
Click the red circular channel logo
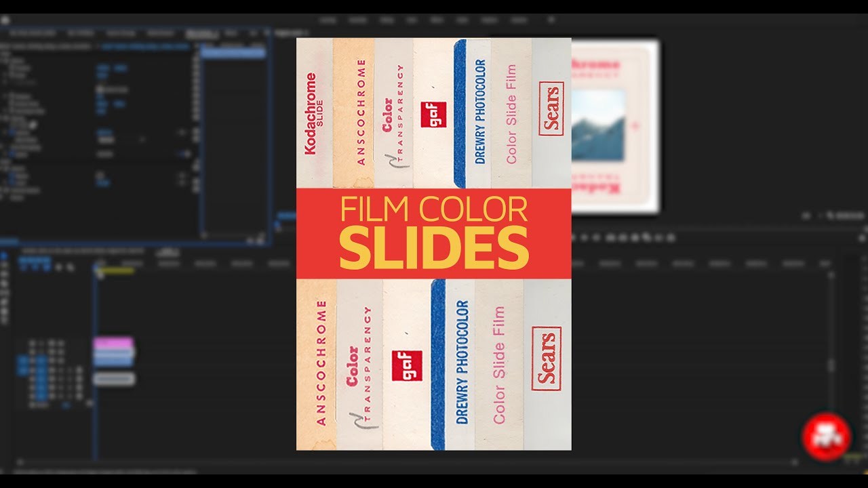[x=826, y=437]
